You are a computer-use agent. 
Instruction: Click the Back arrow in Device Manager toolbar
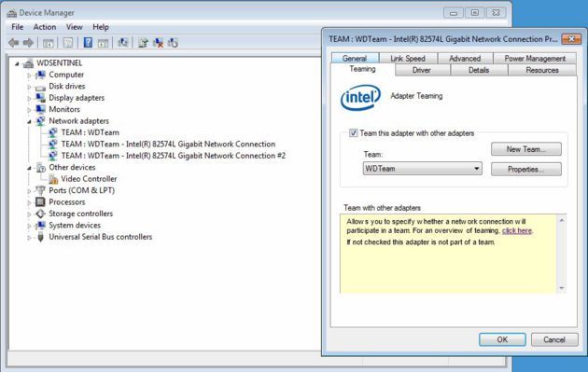point(13,43)
